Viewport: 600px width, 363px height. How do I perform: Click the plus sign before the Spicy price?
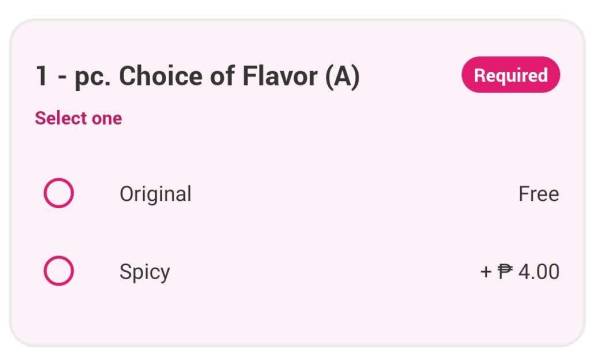pos(486,272)
